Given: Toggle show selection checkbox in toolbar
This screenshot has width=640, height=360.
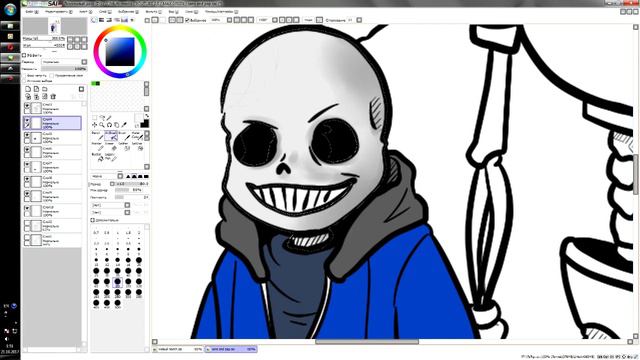Looking at the screenshot, I should click(187, 20).
